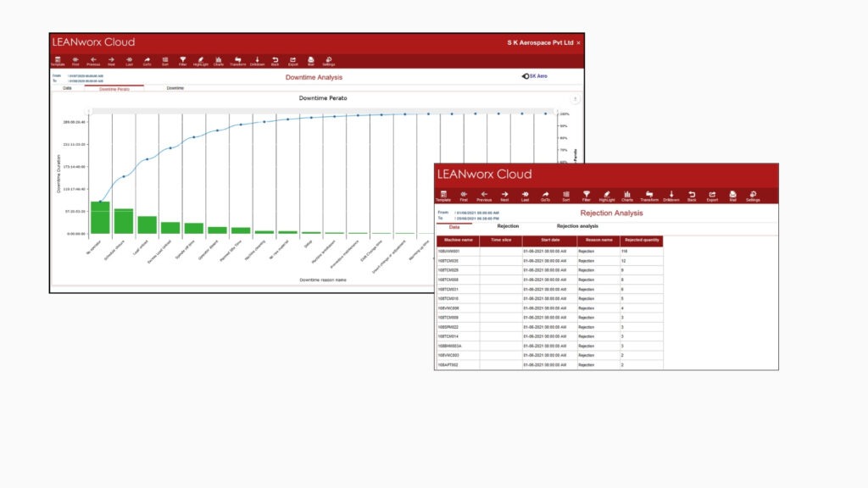Click the Time slice column header

point(501,241)
